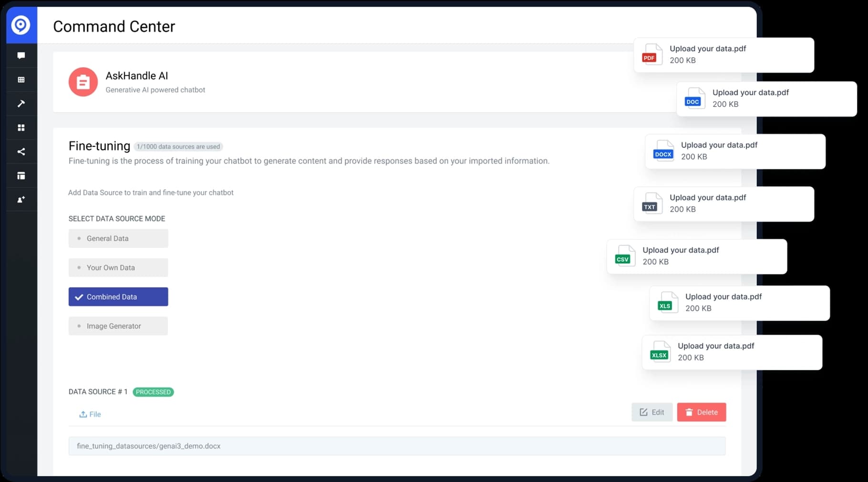Click the share icon in the sidebar
Image resolution: width=868 pixels, height=482 pixels.
pos(21,152)
